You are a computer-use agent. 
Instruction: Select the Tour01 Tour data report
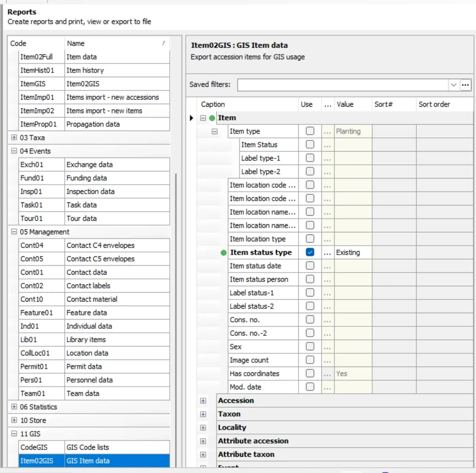pos(94,218)
